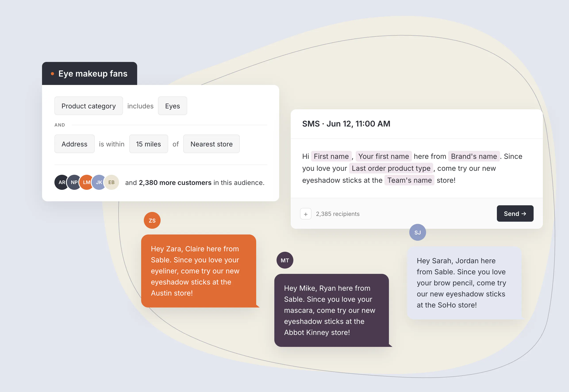569x392 pixels.
Task: Open the SoHo store message bubble
Action: tap(465, 283)
